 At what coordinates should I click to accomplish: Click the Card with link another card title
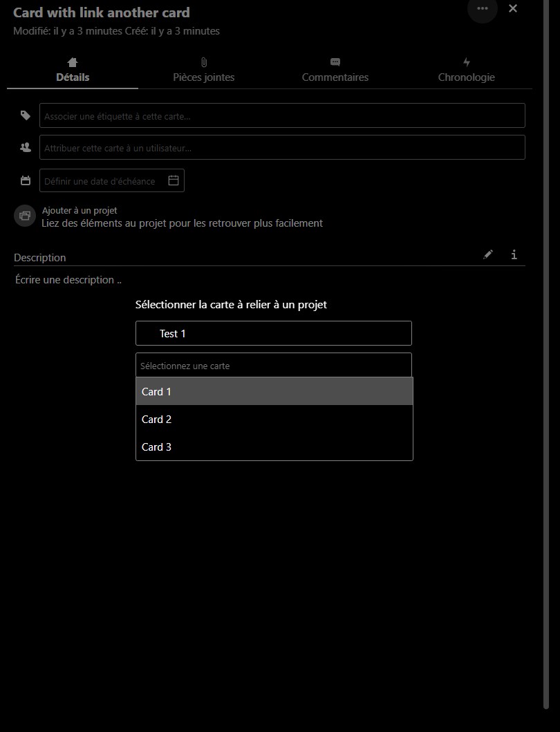pyautogui.click(x=102, y=12)
